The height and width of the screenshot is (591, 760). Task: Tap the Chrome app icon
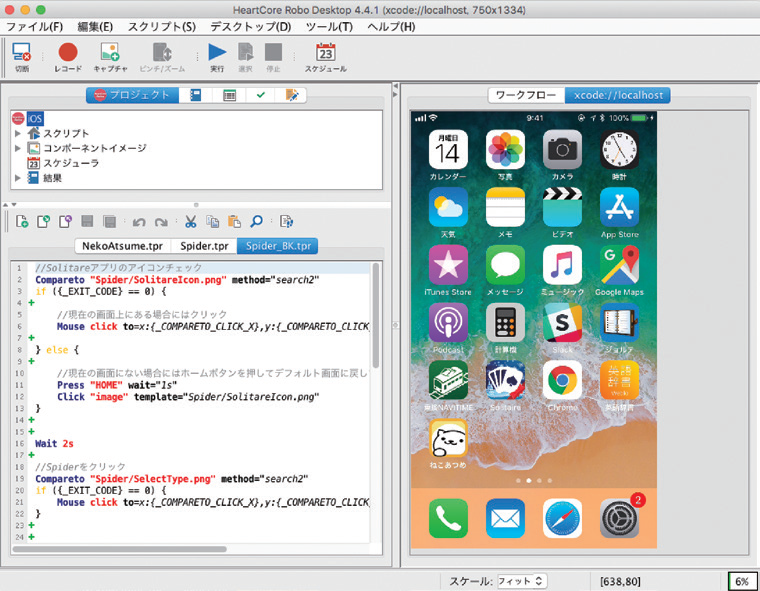pos(562,380)
